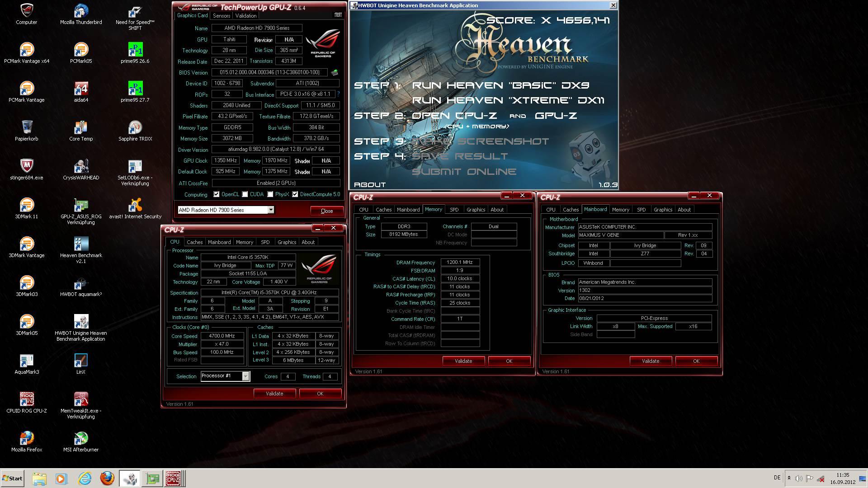The image size is (868, 488).
Task: Click OK in CPU-Z processor window
Action: [x=320, y=394]
